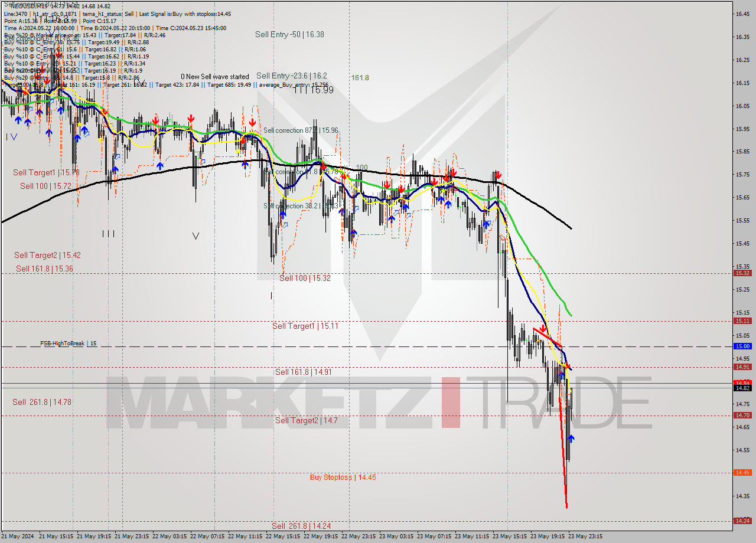Click the 'Sell 100 | 15.72' label
Image resolution: width=756 pixels, height=543 pixels.
[x=45, y=185]
